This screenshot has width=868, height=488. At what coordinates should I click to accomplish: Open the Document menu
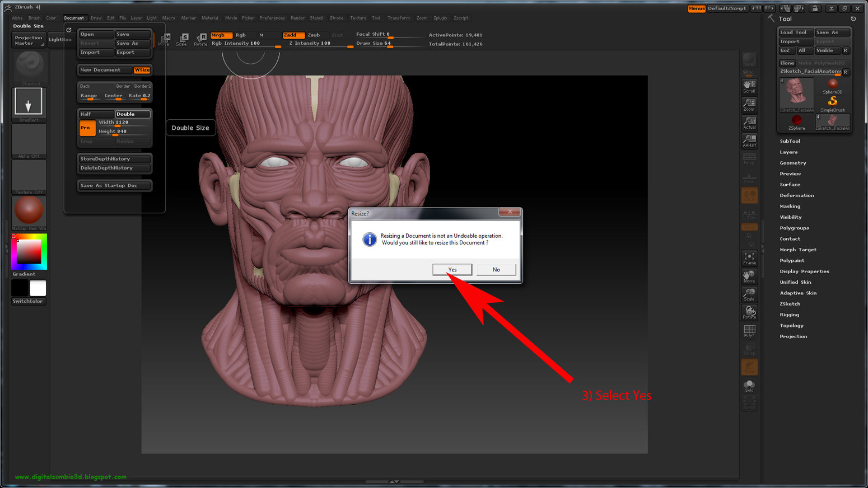tap(74, 18)
